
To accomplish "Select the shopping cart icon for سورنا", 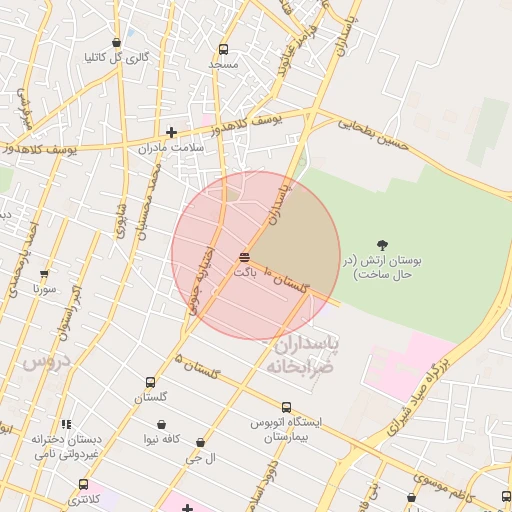I will tap(44, 274).
